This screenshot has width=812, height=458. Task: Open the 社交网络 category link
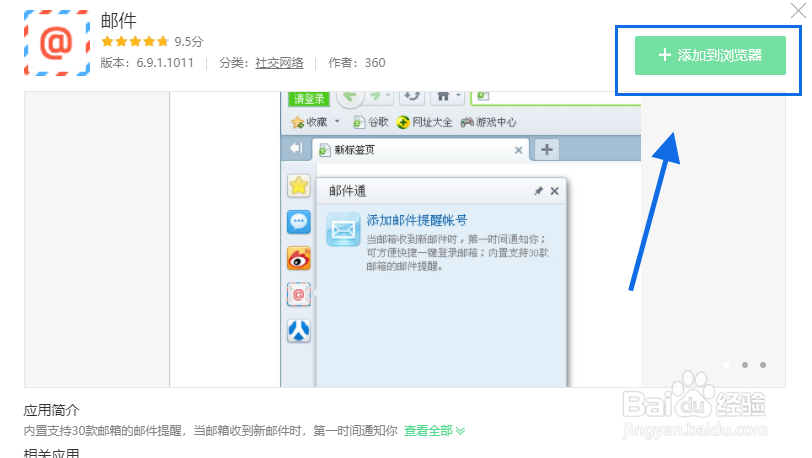click(279, 63)
